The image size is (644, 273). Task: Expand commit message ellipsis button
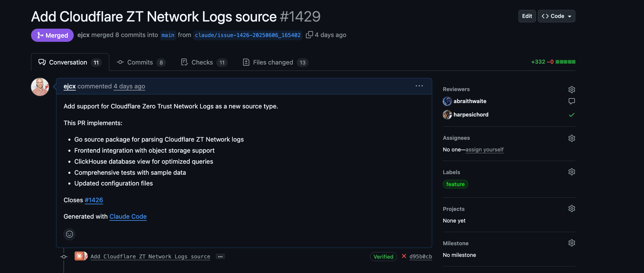click(x=220, y=257)
